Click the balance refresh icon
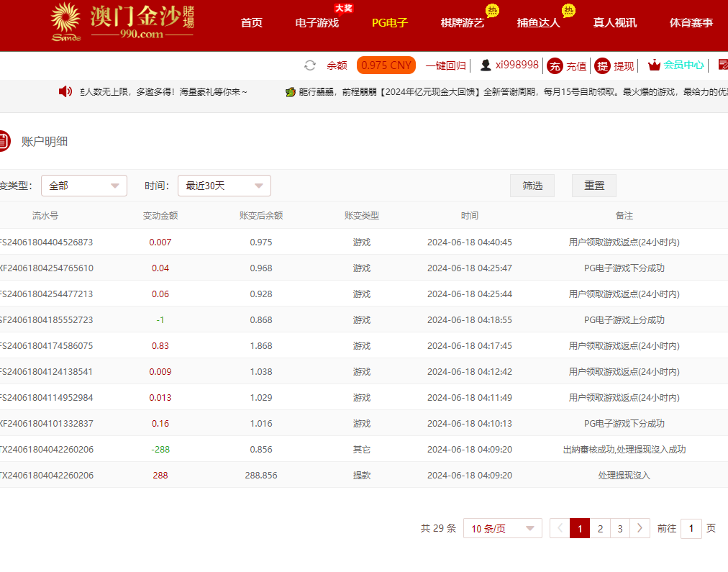Image resolution: width=728 pixels, height=572 pixels. (x=310, y=65)
